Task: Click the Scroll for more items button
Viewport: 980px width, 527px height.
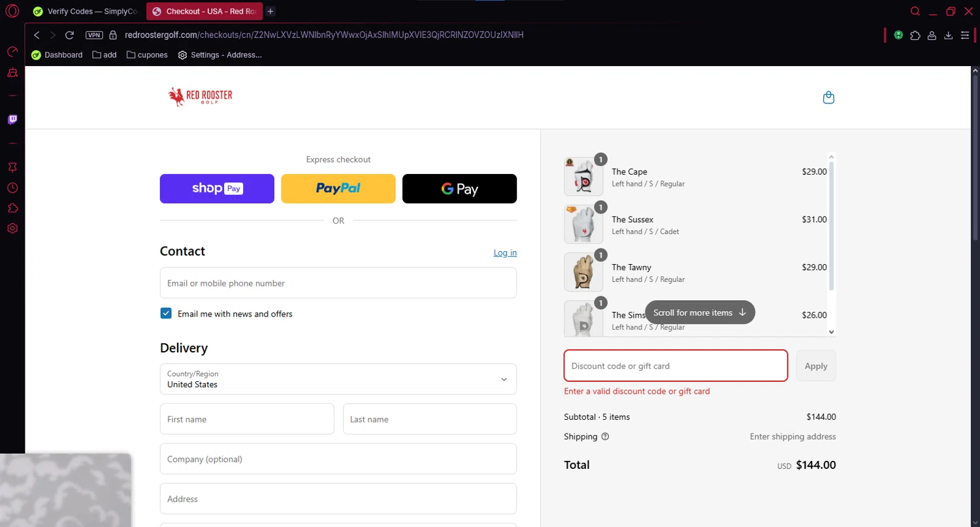Action: pos(700,313)
